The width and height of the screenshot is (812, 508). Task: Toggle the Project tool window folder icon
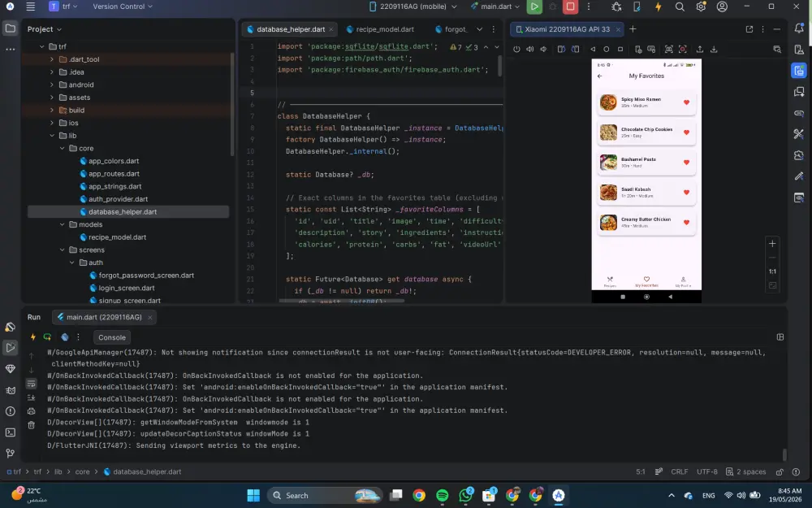[x=10, y=28]
